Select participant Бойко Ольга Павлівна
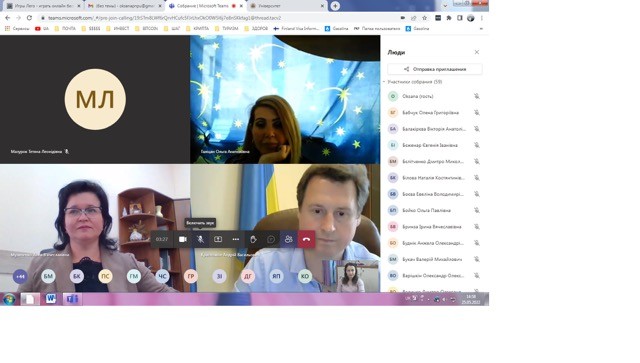The width and height of the screenshot is (640, 363). point(434,211)
